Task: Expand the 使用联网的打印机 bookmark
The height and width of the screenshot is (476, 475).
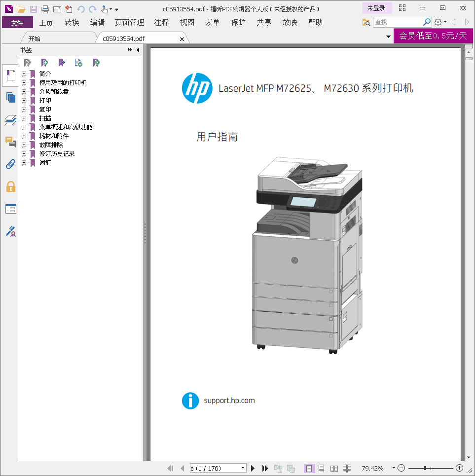Action: 24,82
